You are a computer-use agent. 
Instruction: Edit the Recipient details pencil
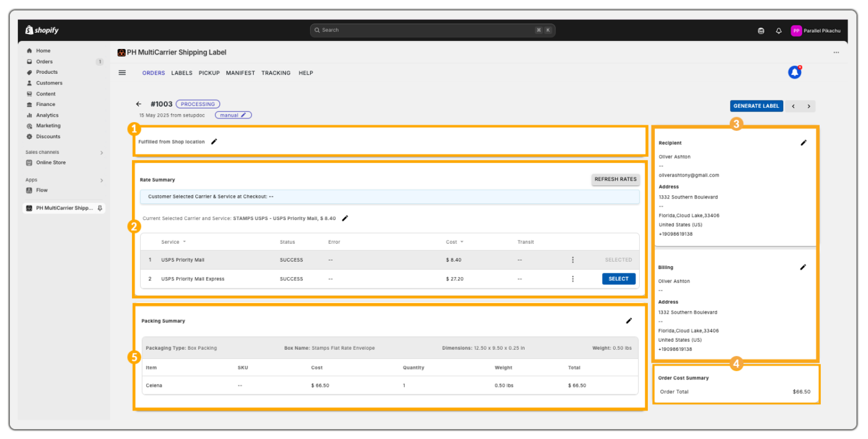(x=804, y=143)
